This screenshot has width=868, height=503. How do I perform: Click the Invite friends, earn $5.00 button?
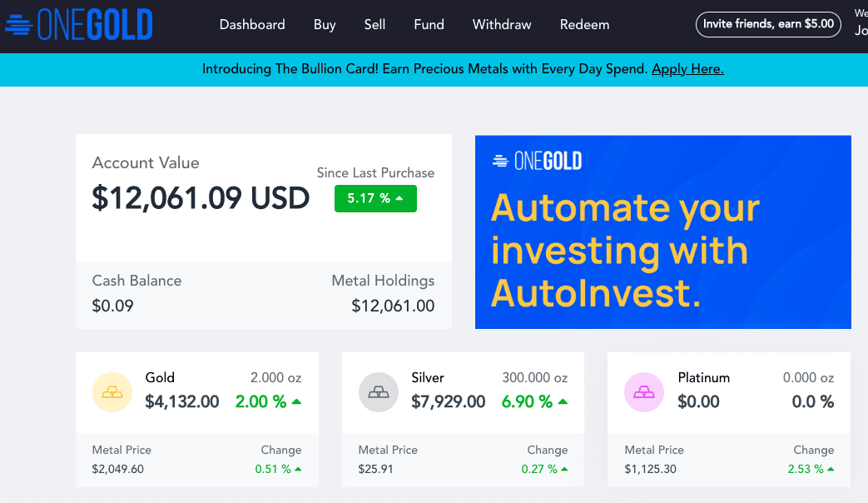tap(768, 24)
